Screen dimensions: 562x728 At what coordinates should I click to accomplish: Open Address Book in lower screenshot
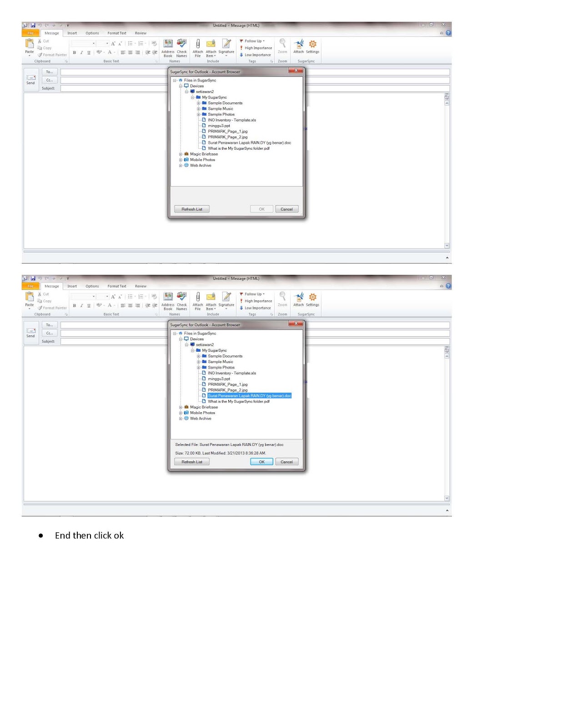click(168, 301)
